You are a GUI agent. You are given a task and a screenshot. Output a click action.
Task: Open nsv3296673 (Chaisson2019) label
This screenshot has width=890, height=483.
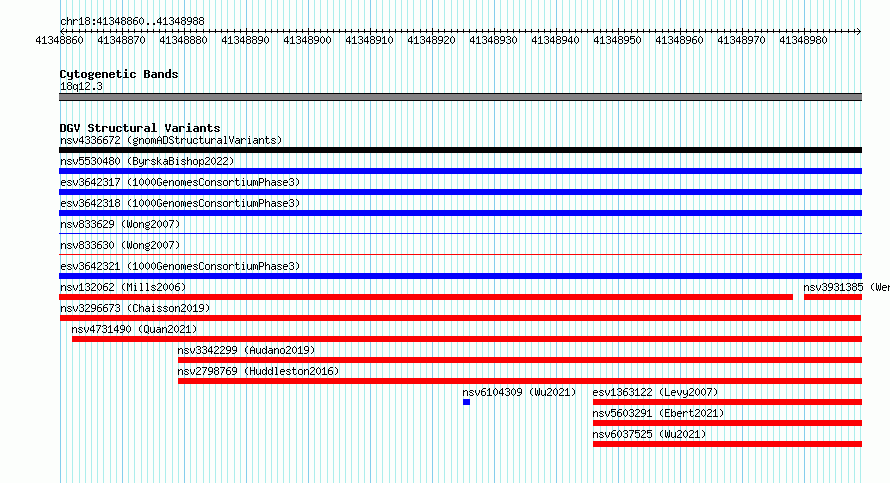pos(135,308)
